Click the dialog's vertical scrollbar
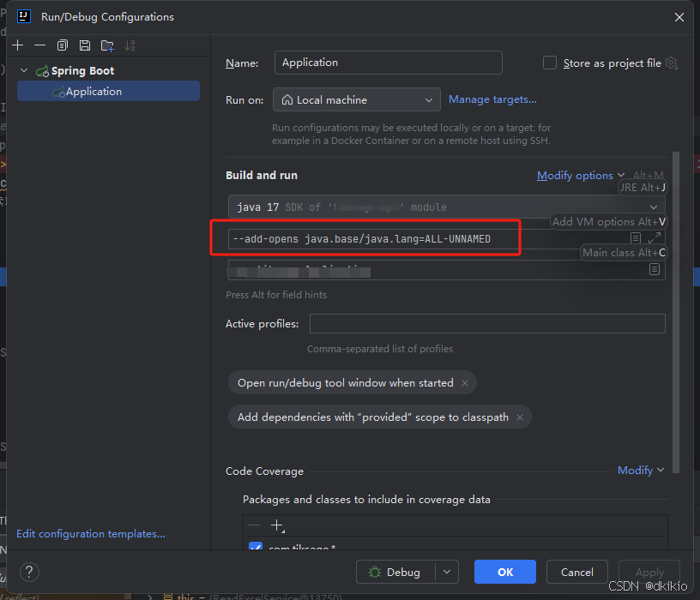The width and height of the screenshot is (700, 600). point(676,312)
